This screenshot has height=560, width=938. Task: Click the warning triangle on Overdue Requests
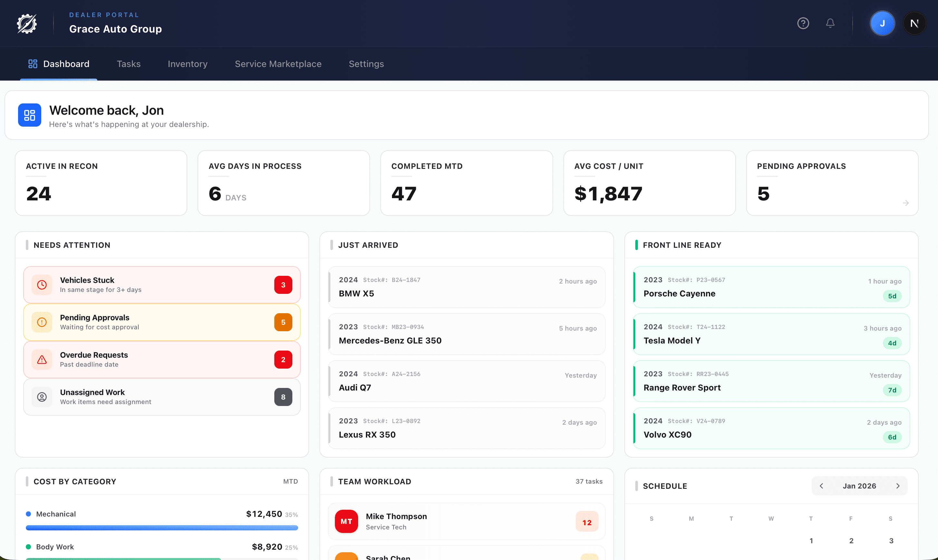click(x=42, y=360)
